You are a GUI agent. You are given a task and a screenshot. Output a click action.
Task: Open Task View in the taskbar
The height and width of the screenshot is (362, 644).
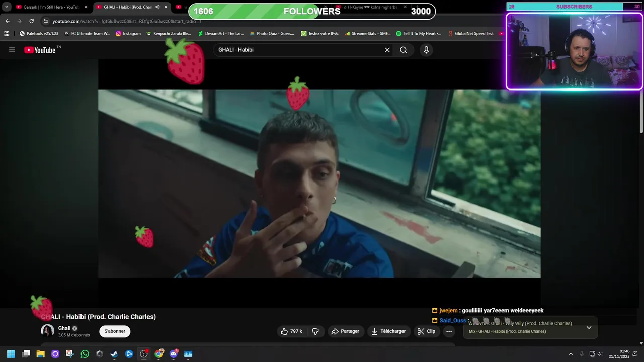pyautogui.click(x=26, y=354)
